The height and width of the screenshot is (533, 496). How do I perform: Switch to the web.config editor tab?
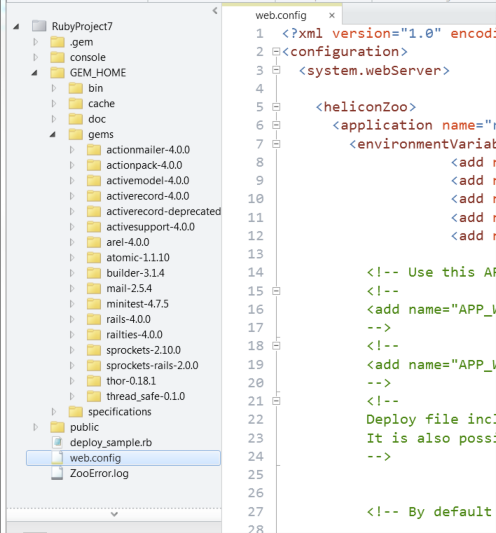pos(281,15)
